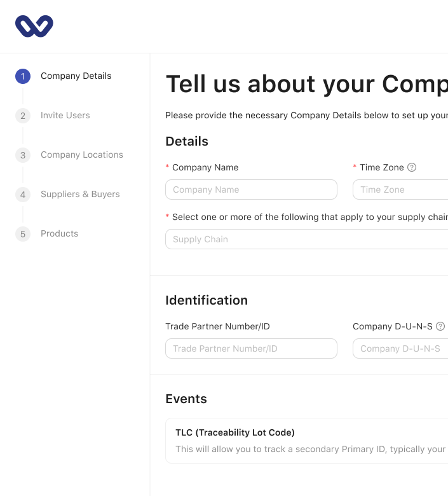
Task: Click the company logo icon
Action: tap(34, 26)
